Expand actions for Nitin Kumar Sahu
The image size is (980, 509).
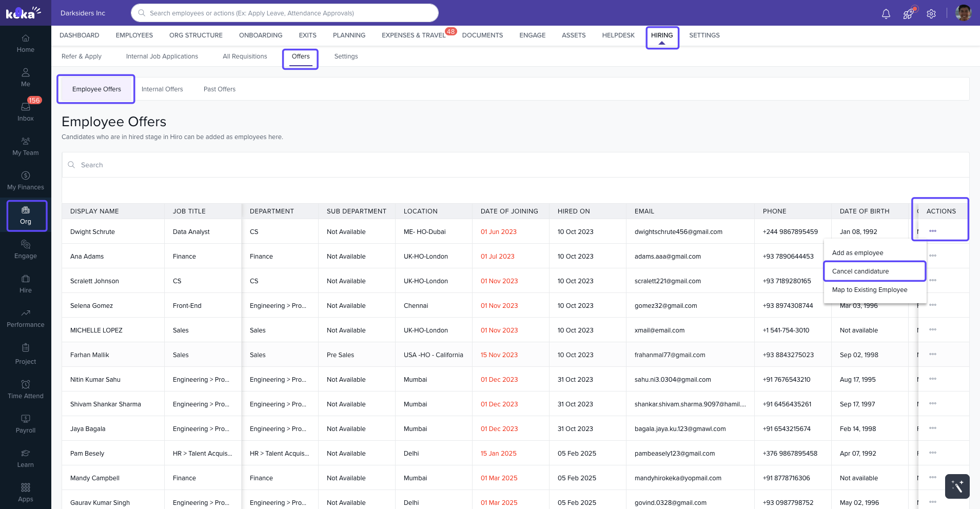(932, 379)
